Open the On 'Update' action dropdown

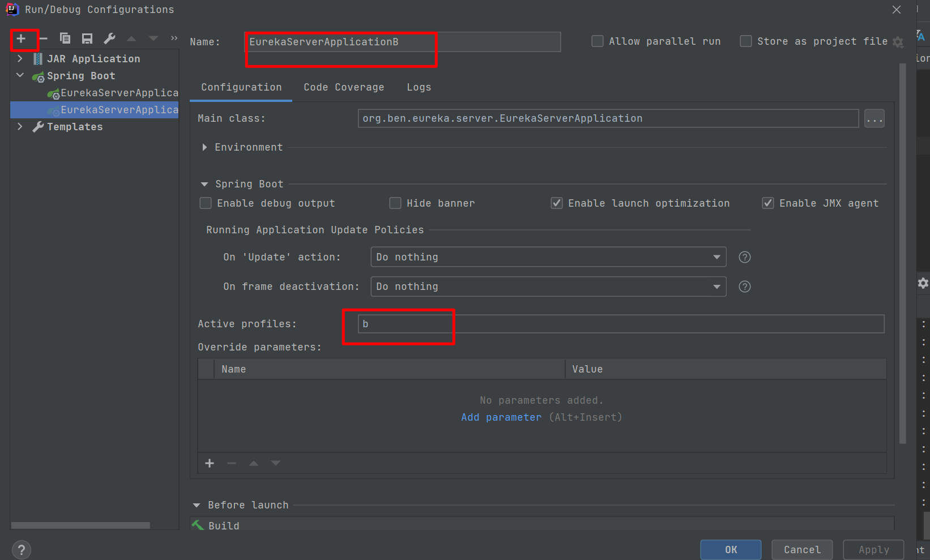(x=548, y=257)
